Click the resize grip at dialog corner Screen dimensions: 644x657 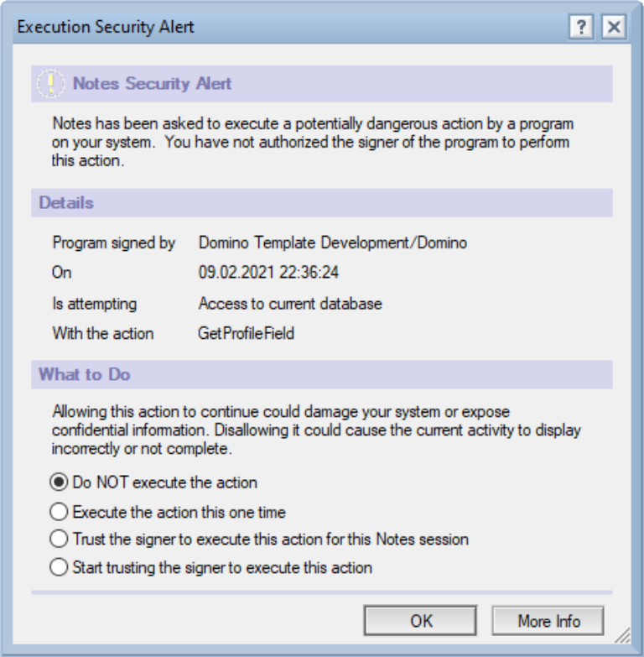pyautogui.click(x=622, y=635)
